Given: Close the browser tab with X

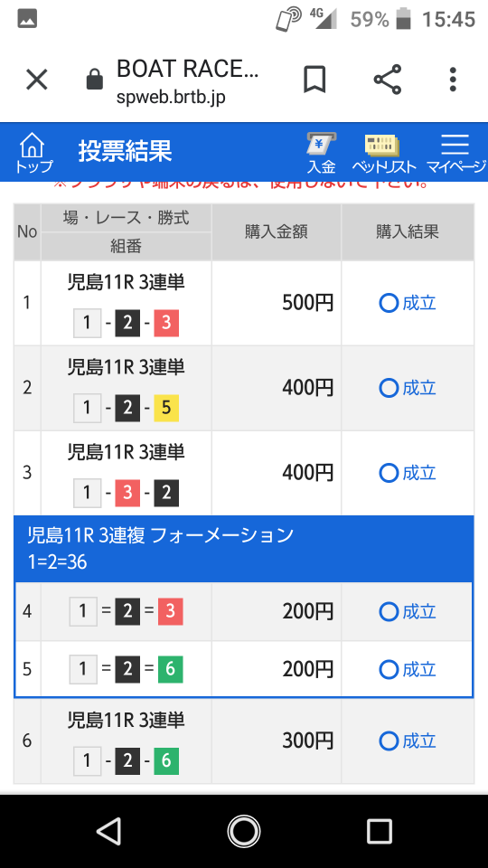Looking at the screenshot, I should coord(37,80).
